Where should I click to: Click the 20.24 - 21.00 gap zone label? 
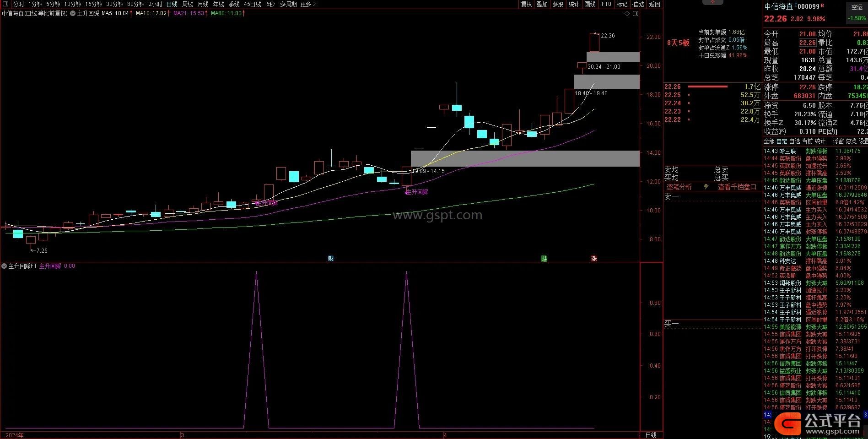tap(604, 67)
